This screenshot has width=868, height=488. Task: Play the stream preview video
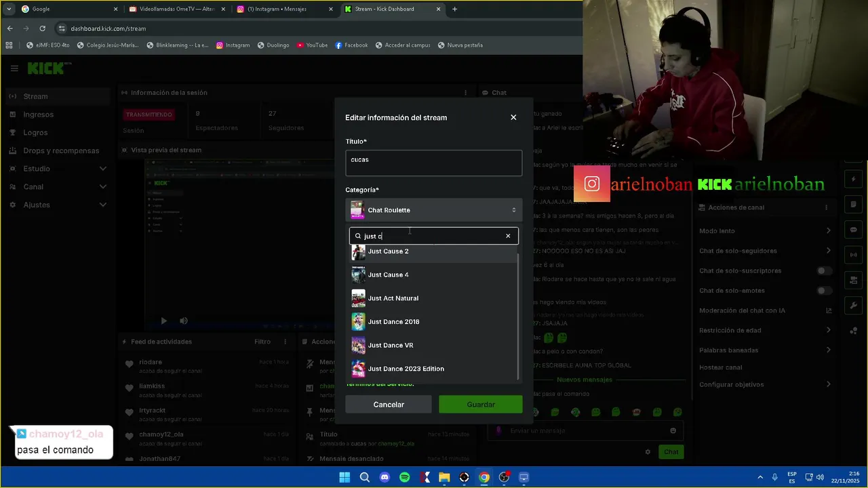[163, 321]
